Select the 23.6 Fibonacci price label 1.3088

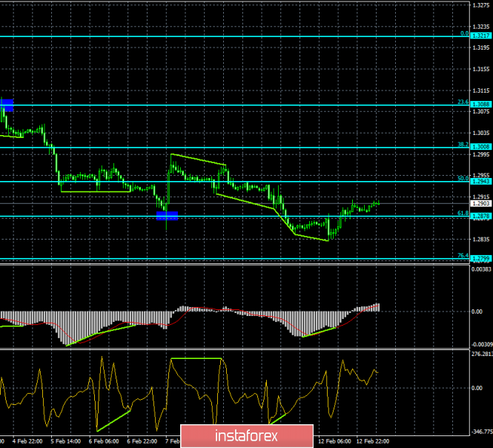click(481, 104)
